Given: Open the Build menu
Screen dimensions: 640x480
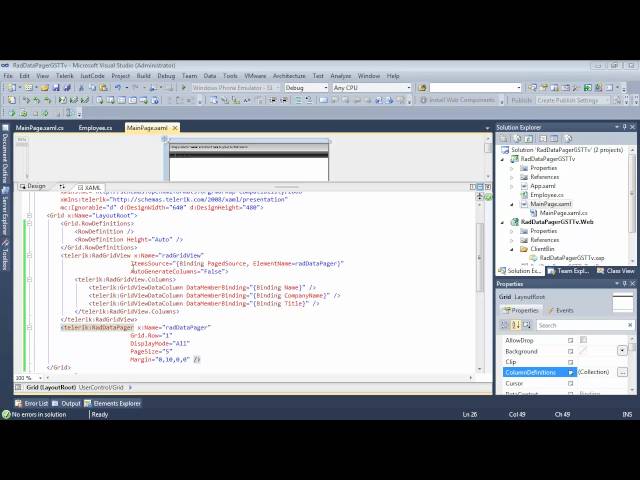Looking at the screenshot, I should [x=143, y=76].
